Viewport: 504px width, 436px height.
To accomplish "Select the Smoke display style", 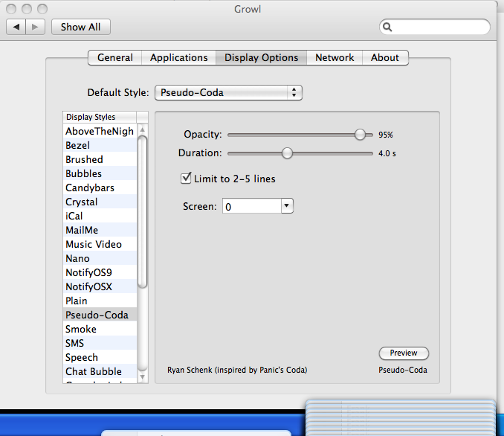I will [x=81, y=329].
